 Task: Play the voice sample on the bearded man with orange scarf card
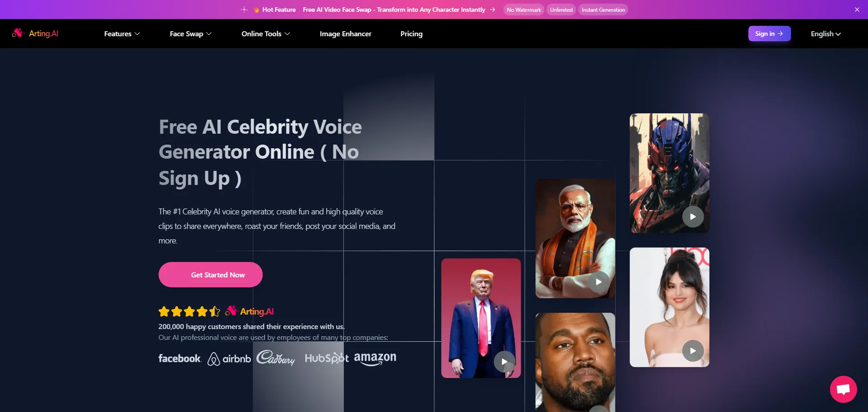coord(598,282)
